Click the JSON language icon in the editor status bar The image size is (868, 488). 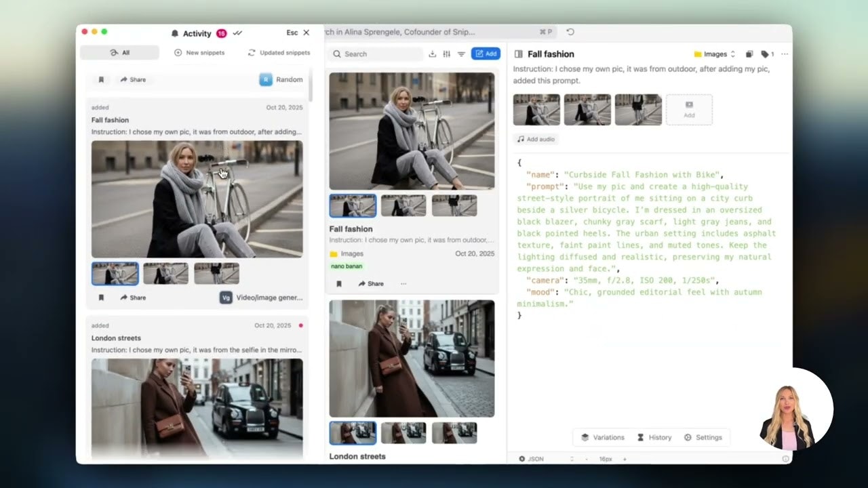pyautogui.click(x=522, y=458)
